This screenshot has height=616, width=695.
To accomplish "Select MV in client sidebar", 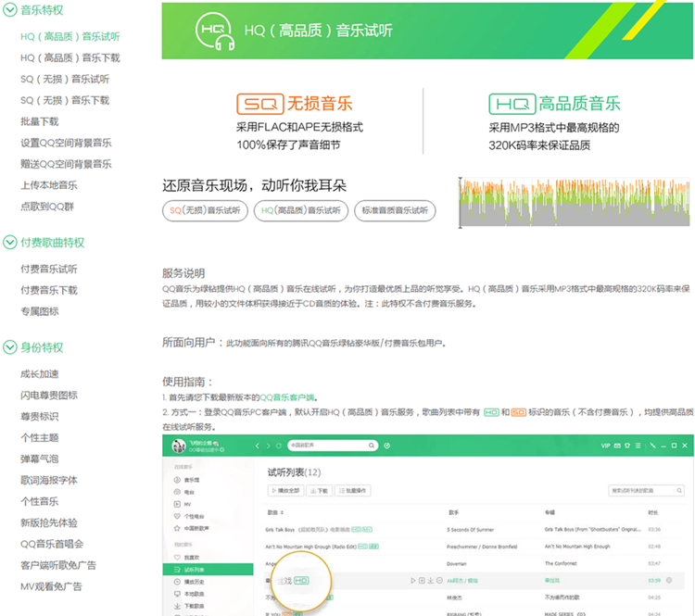I will pos(183,504).
